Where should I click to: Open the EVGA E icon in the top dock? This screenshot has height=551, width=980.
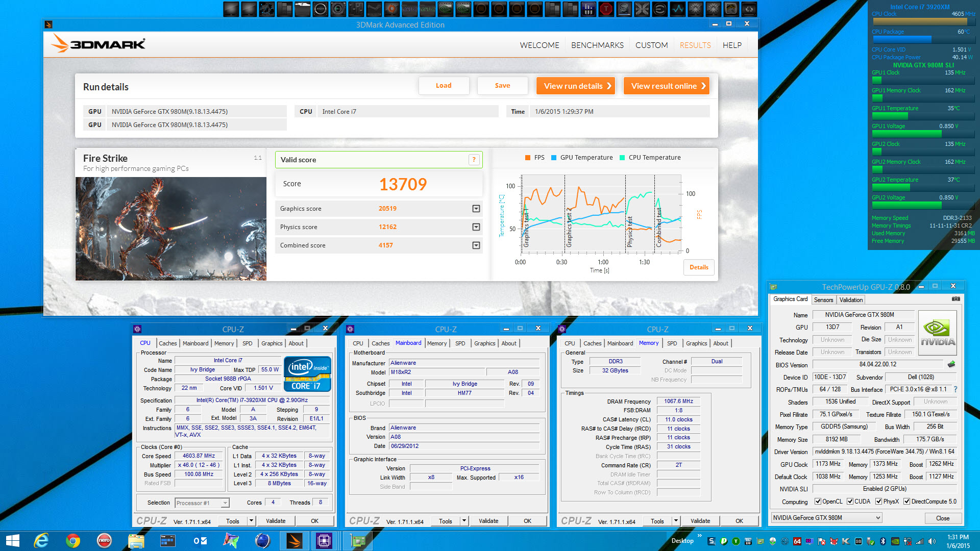[x=659, y=9]
